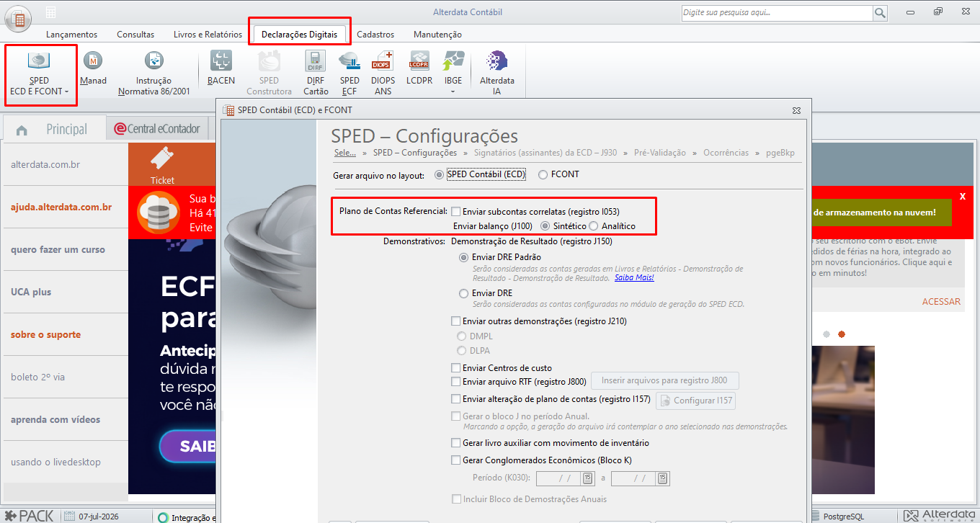
Task: Open Alterdata IA assistant
Action: click(497, 73)
